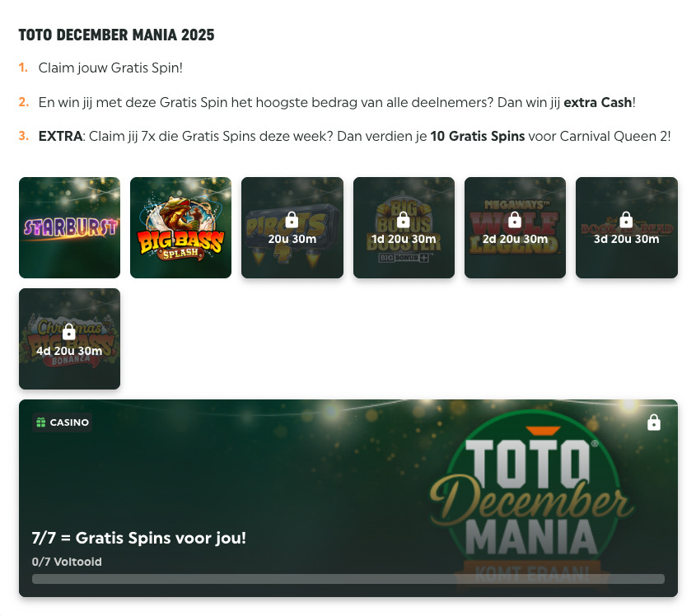Image resolution: width=696 pixels, height=616 pixels.
Task: Click the '10 Gratis Spins' bold text
Action: [478, 136]
